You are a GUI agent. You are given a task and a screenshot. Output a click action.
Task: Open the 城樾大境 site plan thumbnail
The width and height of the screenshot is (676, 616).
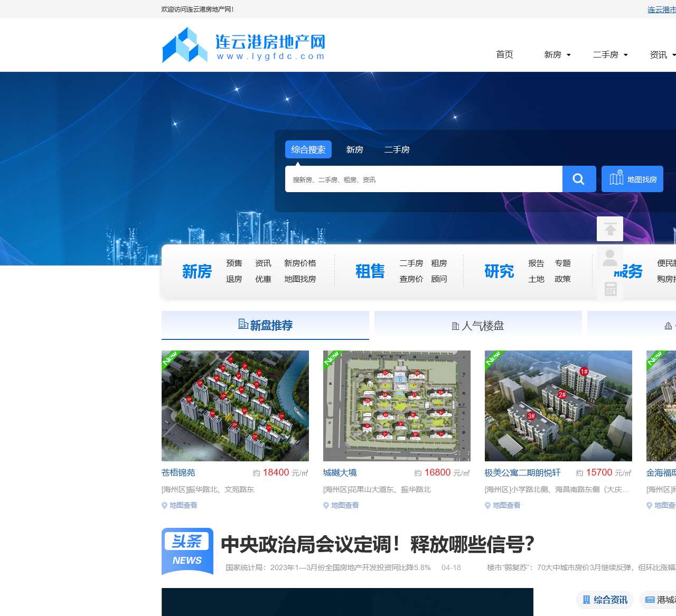tap(397, 406)
